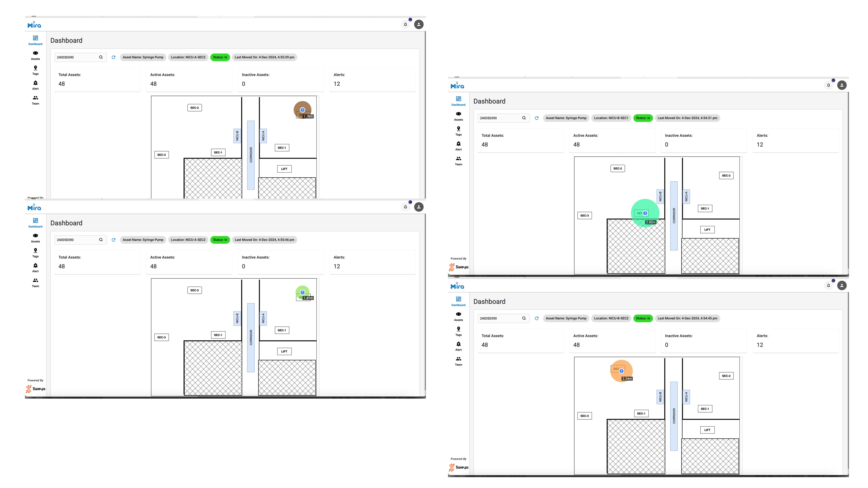Click notification bell in the NICU-B-SEC2 window
This screenshot has width=868, height=488.
829,286
